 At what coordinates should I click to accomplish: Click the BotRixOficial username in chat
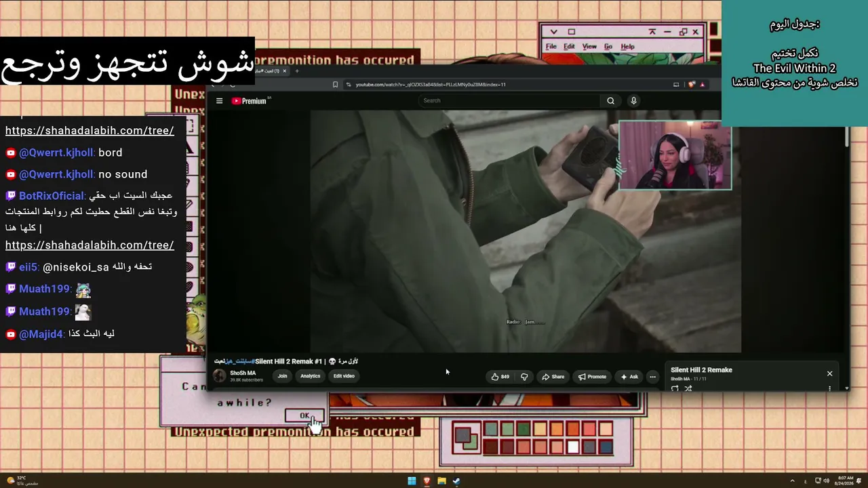tap(52, 196)
